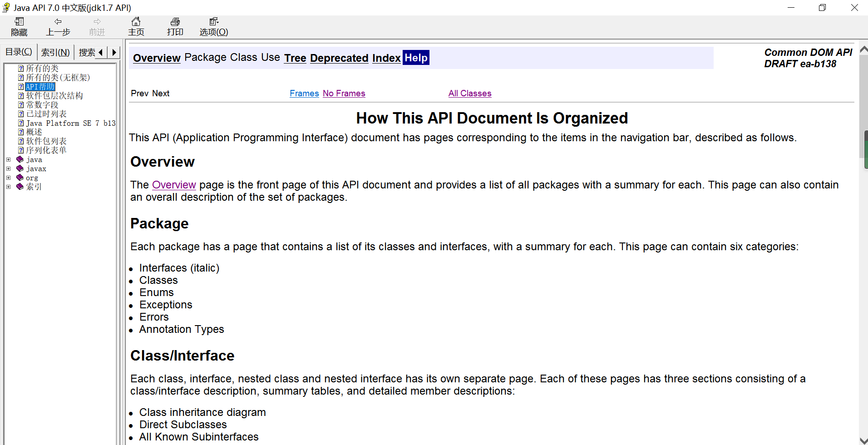
Task: Select Help in the navigation bar
Action: click(416, 58)
